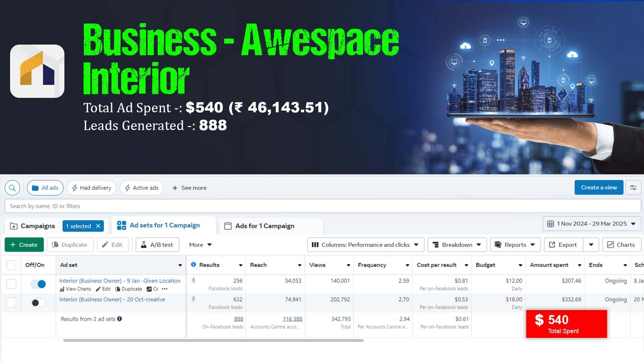
Task: Turn off the 9 Jan Given Location ad set
Action: (39, 284)
